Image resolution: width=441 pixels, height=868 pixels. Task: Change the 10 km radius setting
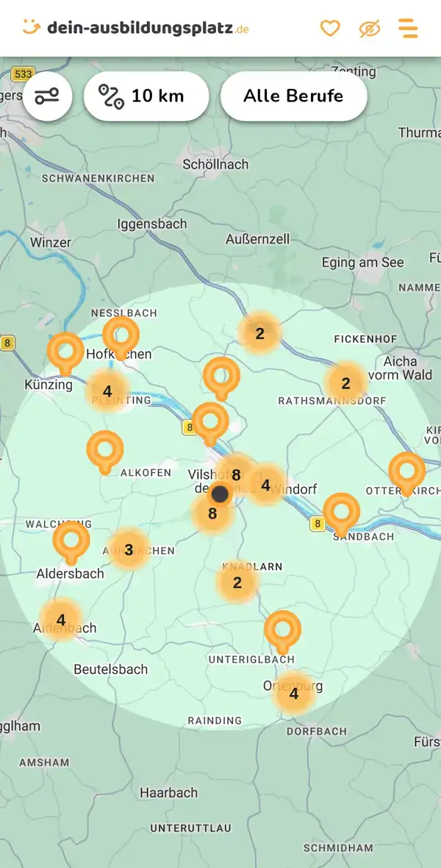146,96
